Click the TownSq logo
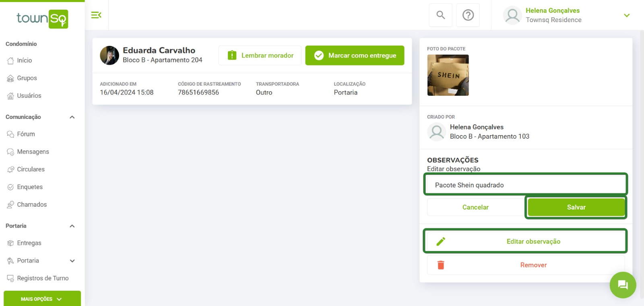The height and width of the screenshot is (306, 644). 42,19
